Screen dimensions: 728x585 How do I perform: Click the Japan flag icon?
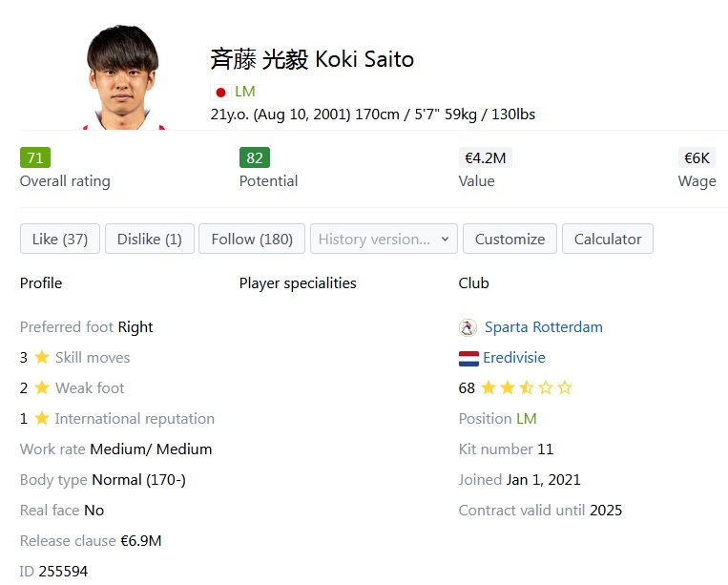tap(220, 93)
